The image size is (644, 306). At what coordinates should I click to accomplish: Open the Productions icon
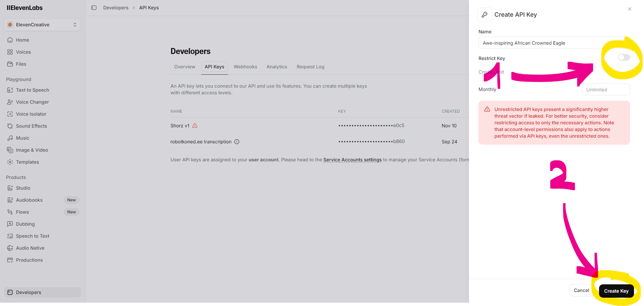point(10,260)
